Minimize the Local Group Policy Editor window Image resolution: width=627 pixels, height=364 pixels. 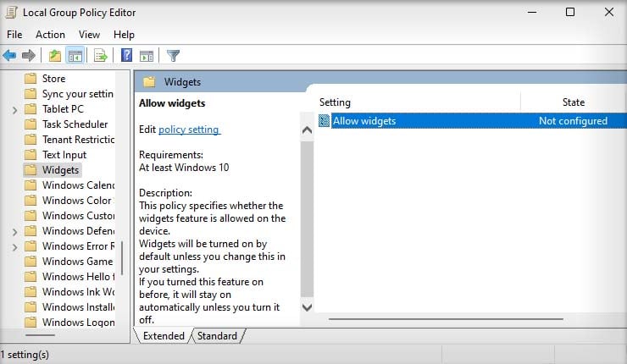[532, 12]
